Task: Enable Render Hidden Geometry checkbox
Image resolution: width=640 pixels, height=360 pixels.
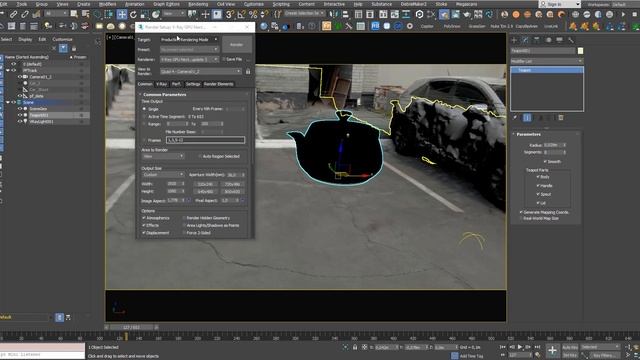Action: [x=184, y=218]
